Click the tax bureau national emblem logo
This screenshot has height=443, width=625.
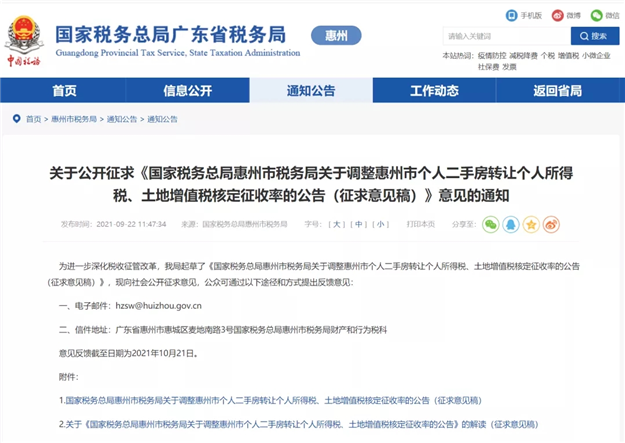pos(24,40)
